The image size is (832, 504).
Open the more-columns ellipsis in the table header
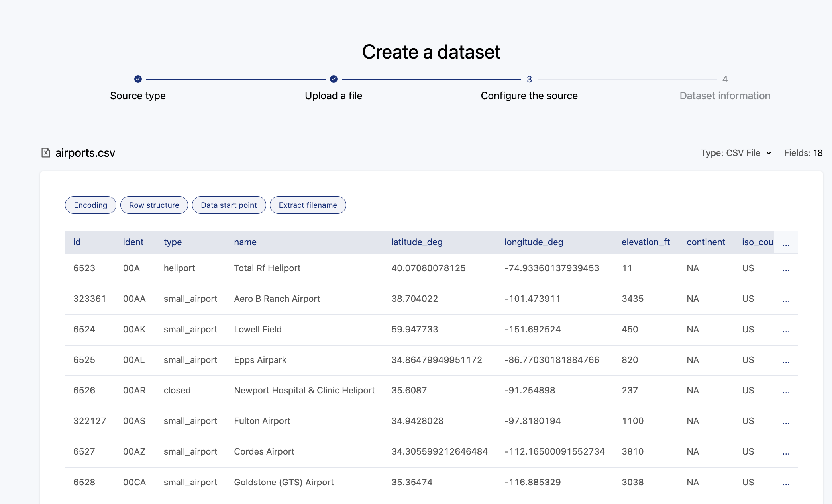coord(786,243)
